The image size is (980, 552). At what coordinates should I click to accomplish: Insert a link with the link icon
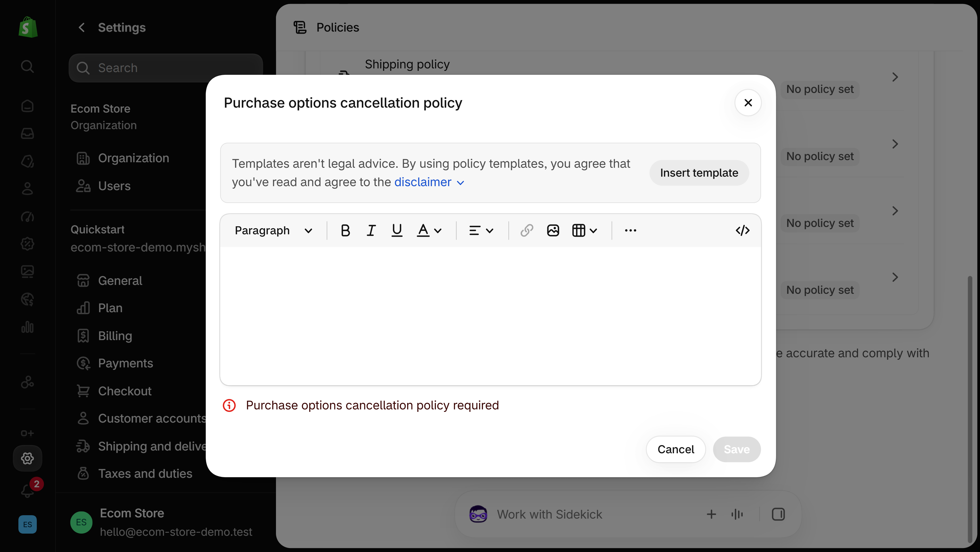tap(526, 230)
